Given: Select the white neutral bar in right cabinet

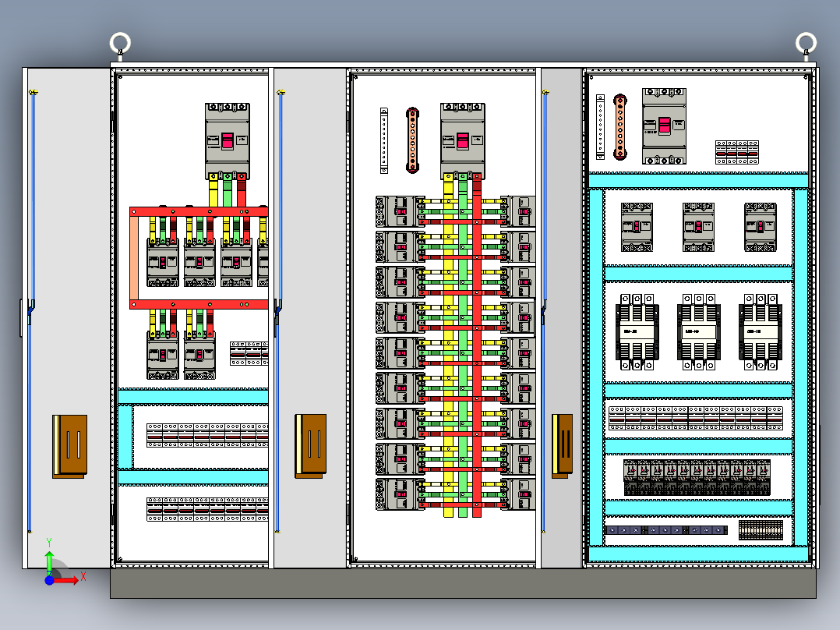Looking at the screenshot, I should point(601,127).
